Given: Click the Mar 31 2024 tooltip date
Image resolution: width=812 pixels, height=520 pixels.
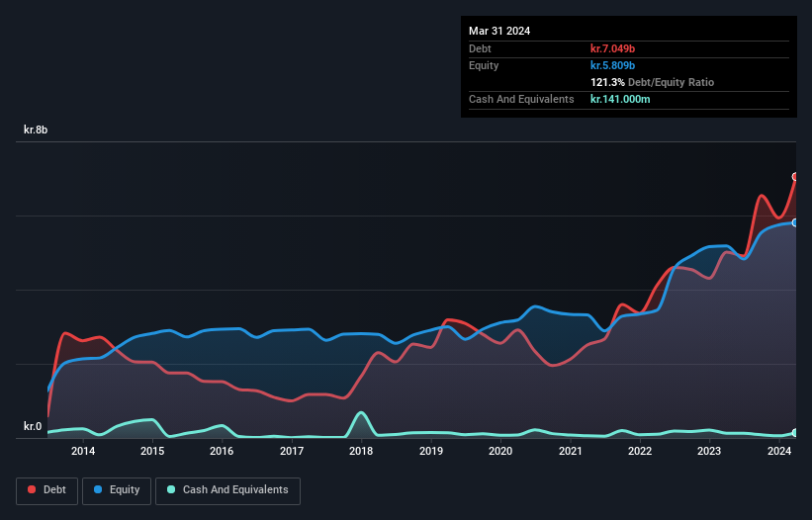Looking at the screenshot, I should (499, 31).
